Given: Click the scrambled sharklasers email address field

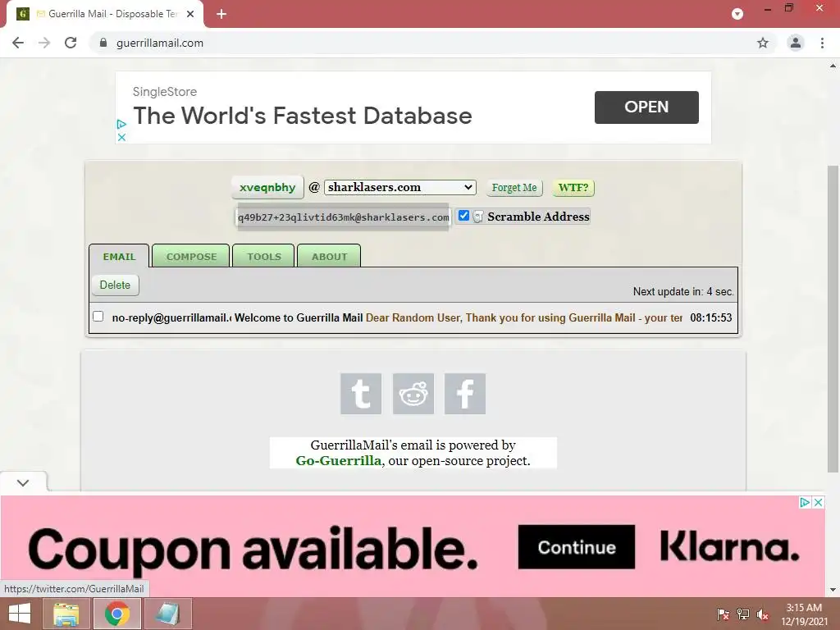Looking at the screenshot, I should (x=343, y=217).
